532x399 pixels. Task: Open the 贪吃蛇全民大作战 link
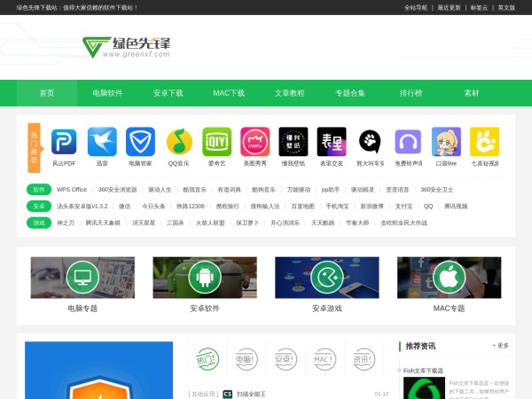point(403,223)
